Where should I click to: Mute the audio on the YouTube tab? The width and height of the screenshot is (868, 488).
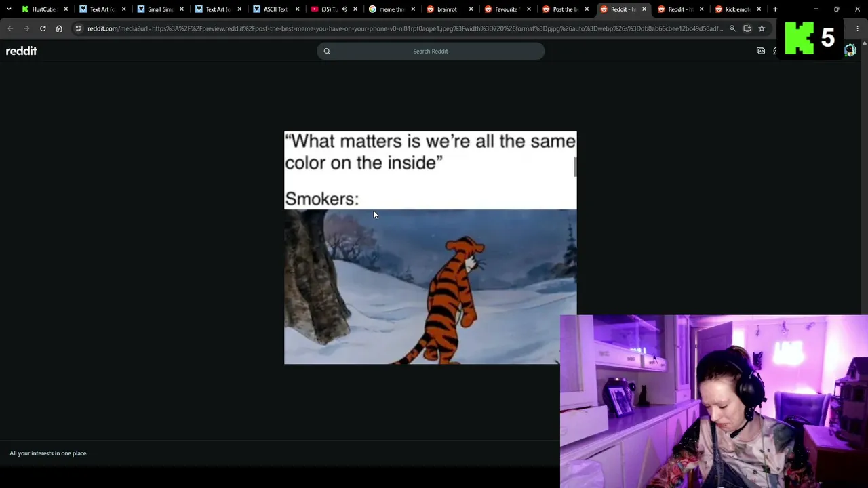click(344, 9)
